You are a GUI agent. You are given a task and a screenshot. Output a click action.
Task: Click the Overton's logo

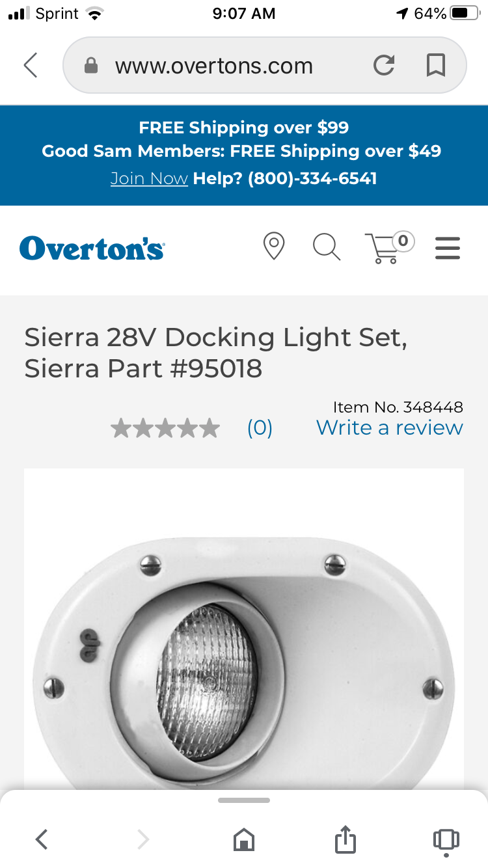(92, 248)
